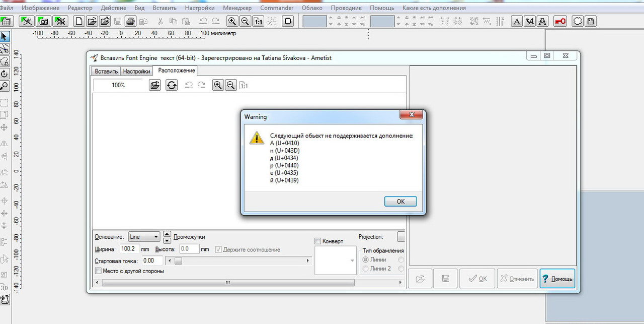This screenshot has height=324, width=644.
Task: Click the main toolbar zoom out magnifier
Action: point(245,21)
